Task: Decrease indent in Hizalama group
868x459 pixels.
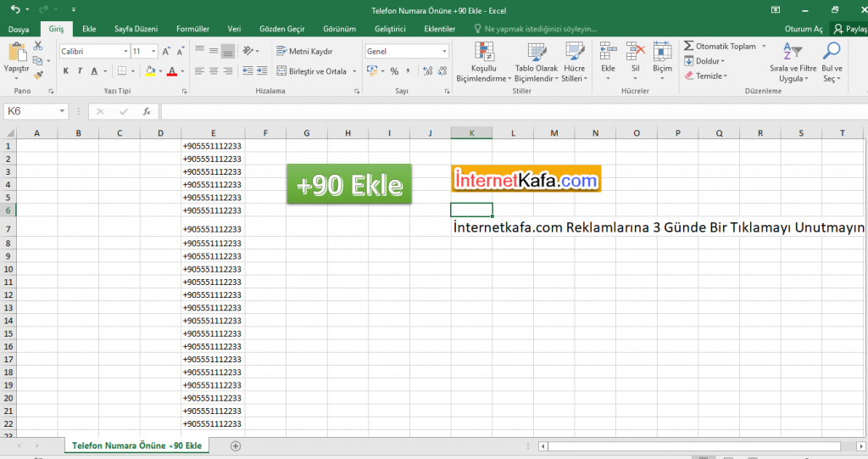Action: 248,71
